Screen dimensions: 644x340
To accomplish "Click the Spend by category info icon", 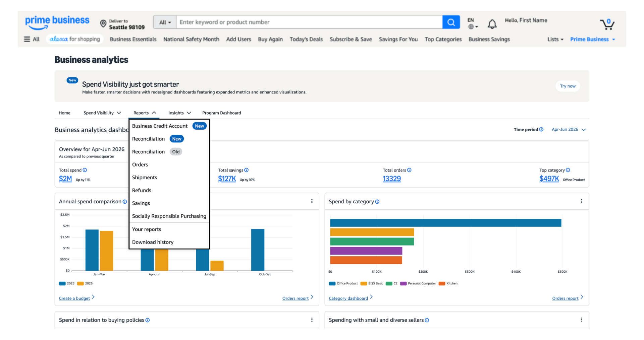I will (x=377, y=202).
